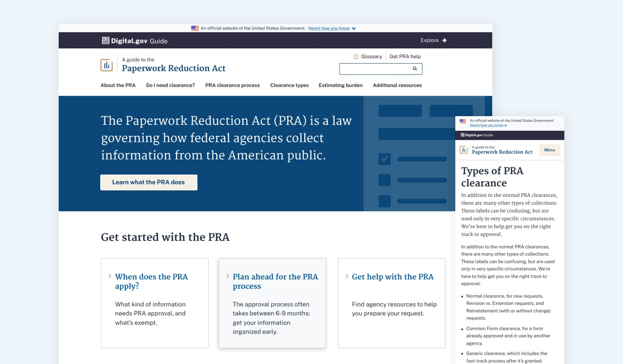
Task: Expand desktop "Here's how you know" banner
Action: [332, 29]
